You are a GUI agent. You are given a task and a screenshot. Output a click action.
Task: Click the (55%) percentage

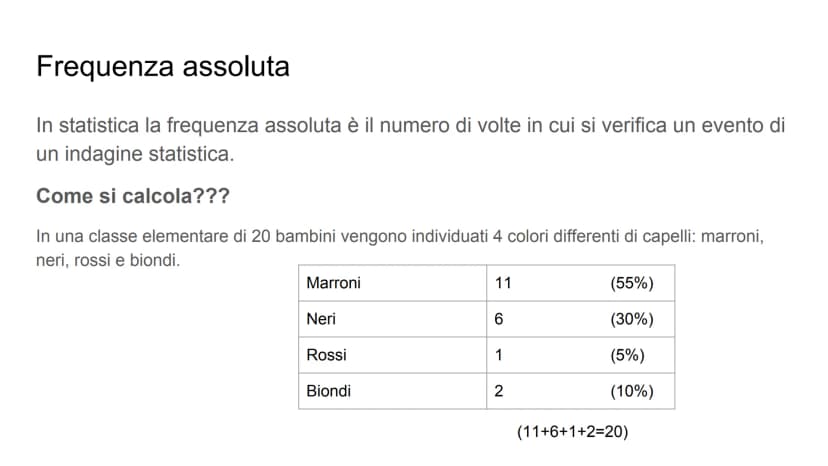pyautogui.click(x=632, y=283)
